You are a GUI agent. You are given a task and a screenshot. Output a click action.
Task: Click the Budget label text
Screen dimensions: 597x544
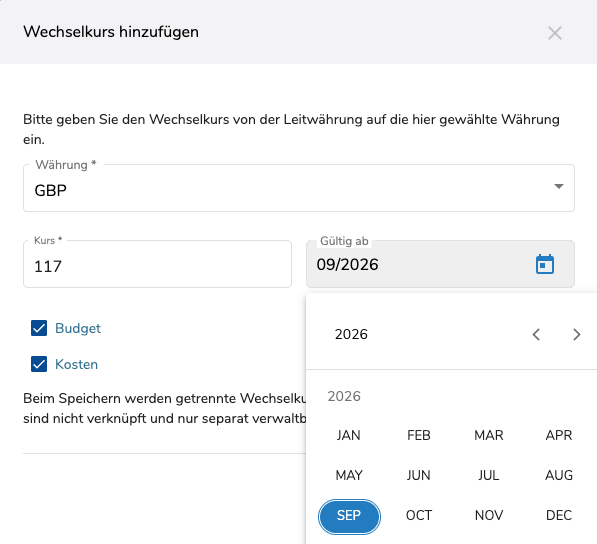(78, 328)
